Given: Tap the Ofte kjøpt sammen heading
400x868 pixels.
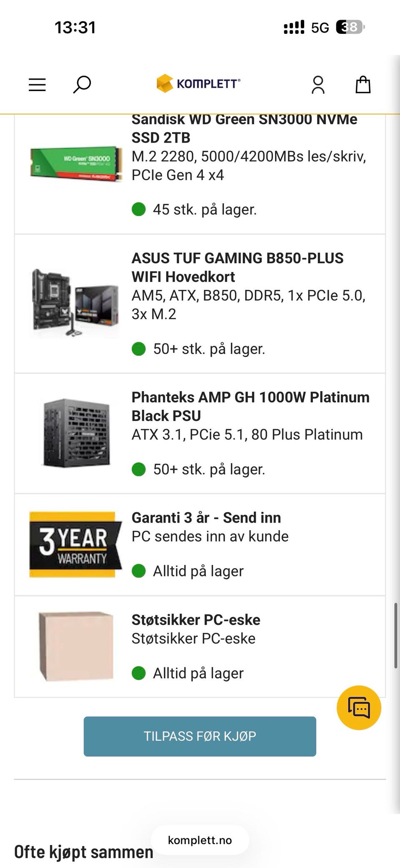Looking at the screenshot, I should [84, 852].
